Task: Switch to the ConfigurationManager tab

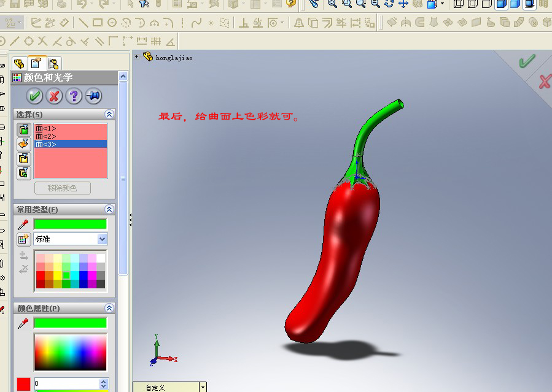Action: point(53,64)
